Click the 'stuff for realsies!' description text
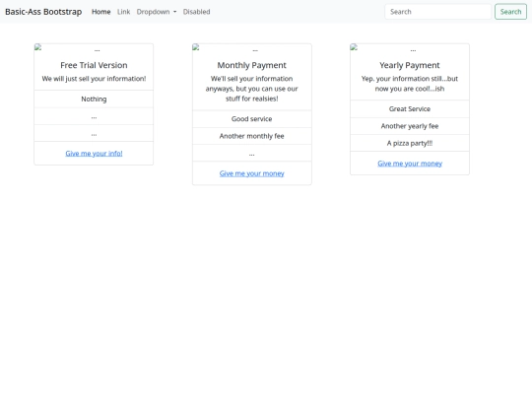 tap(252, 99)
